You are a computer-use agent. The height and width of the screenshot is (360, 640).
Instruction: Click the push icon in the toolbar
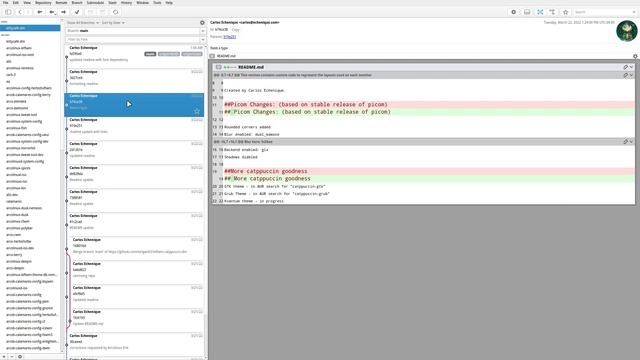[64, 12]
